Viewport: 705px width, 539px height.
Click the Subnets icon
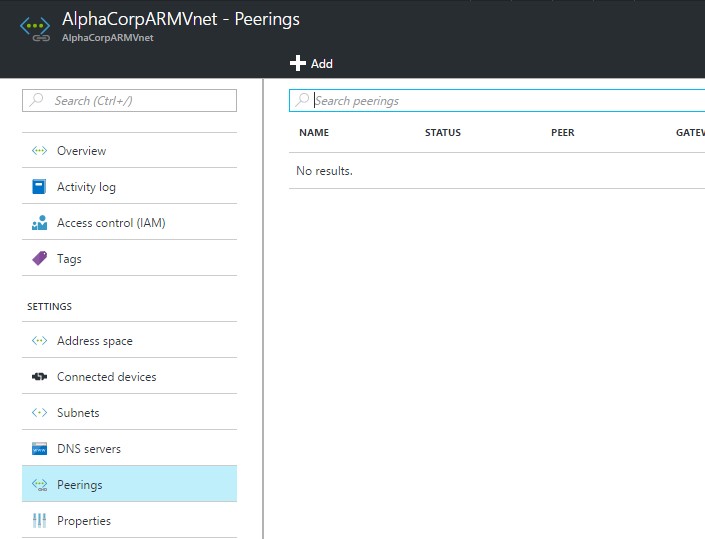tap(40, 413)
